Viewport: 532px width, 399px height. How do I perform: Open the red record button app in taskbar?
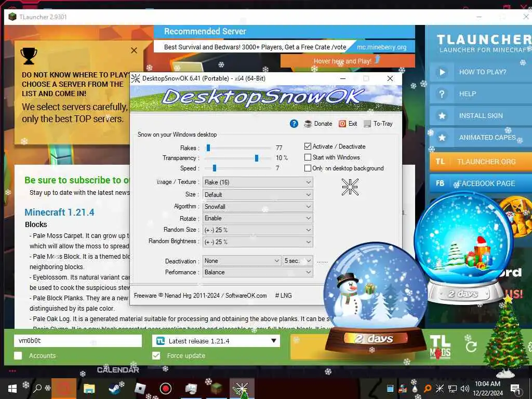point(166,389)
